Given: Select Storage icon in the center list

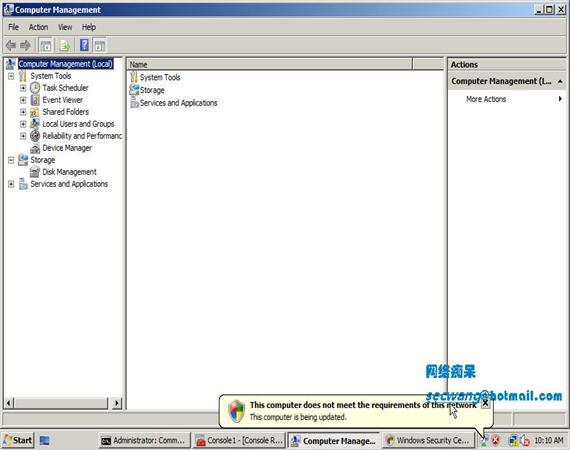Looking at the screenshot, I should point(134,90).
